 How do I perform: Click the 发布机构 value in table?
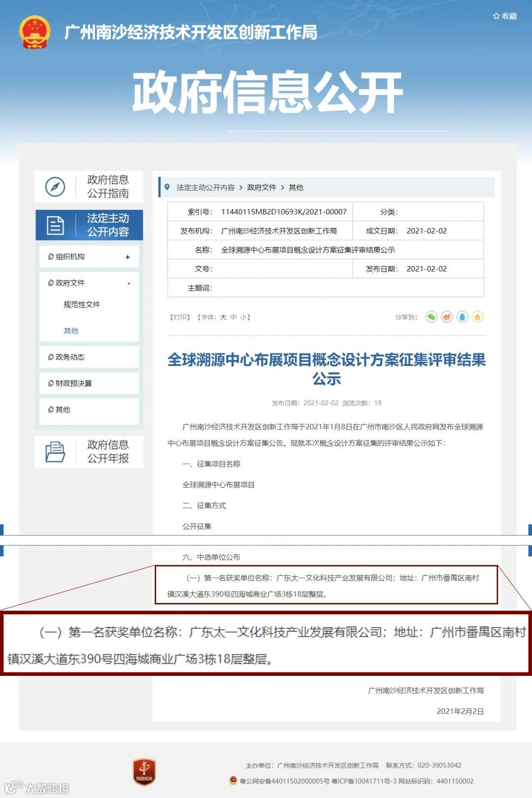tap(279, 231)
